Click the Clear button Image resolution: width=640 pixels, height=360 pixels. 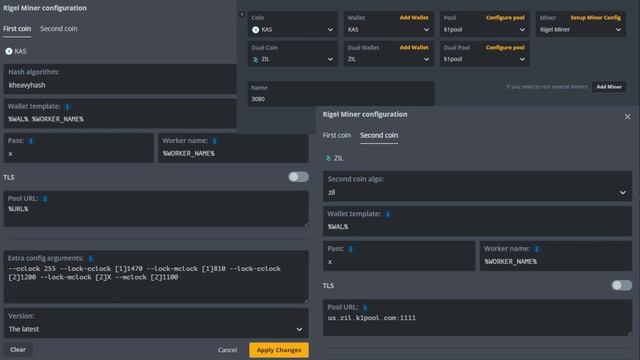point(18,349)
